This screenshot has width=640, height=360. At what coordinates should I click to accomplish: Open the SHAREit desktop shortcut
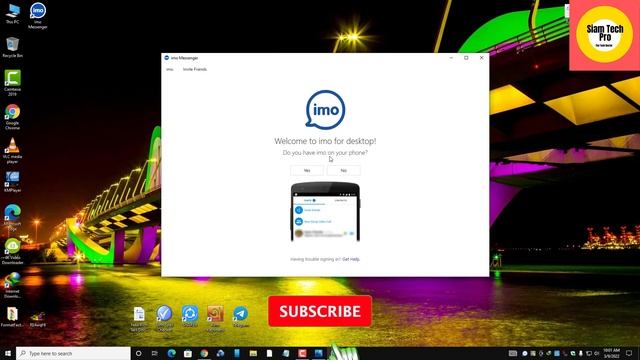[x=190, y=316]
